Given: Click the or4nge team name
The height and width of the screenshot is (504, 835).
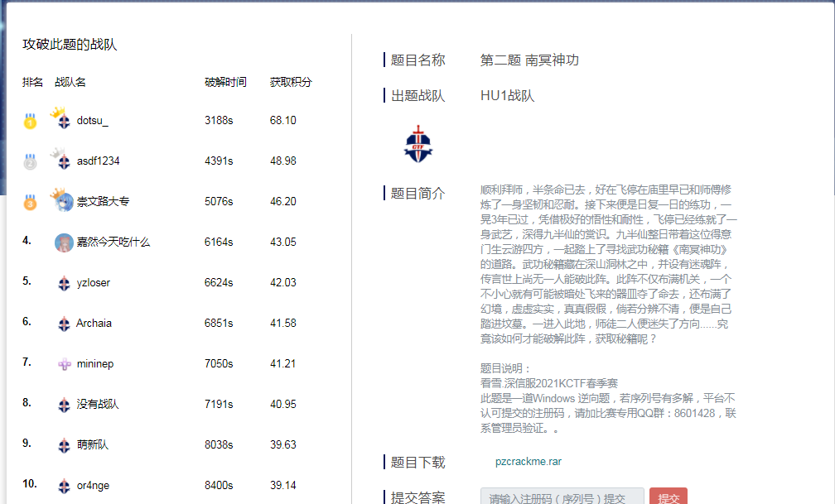Looking at the screenshot, I should coord(93,486).
